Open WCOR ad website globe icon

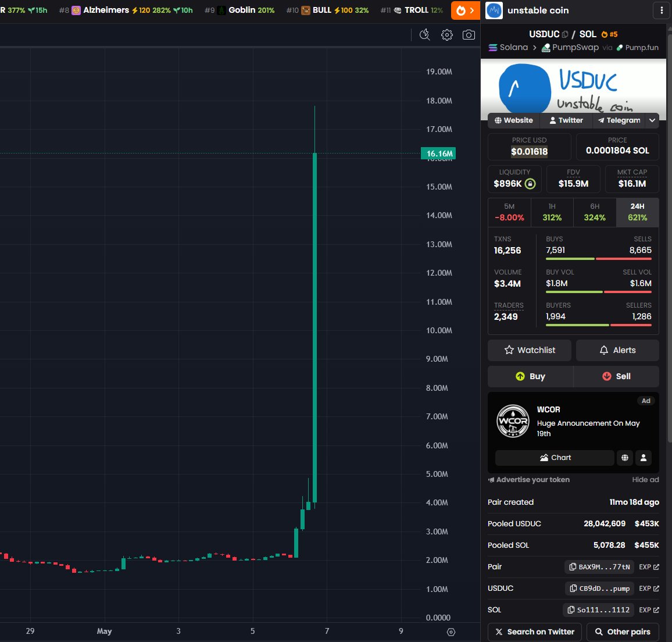click(625, 458)
